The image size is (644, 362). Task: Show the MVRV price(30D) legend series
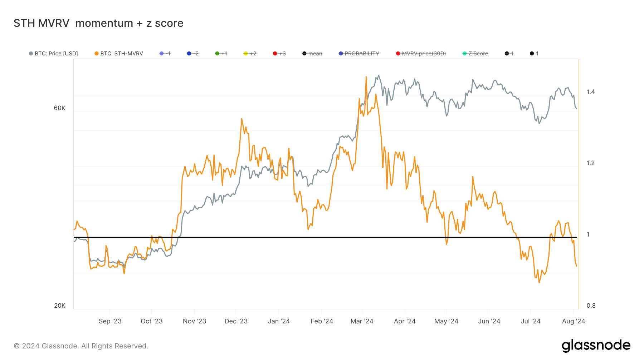point(421,54)
